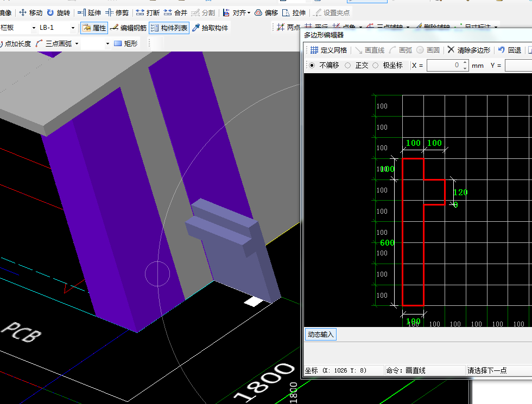Choose the 合并 (merge) tool
The image size is (532, 404).
pyautogui.click(x=175, y=13)
